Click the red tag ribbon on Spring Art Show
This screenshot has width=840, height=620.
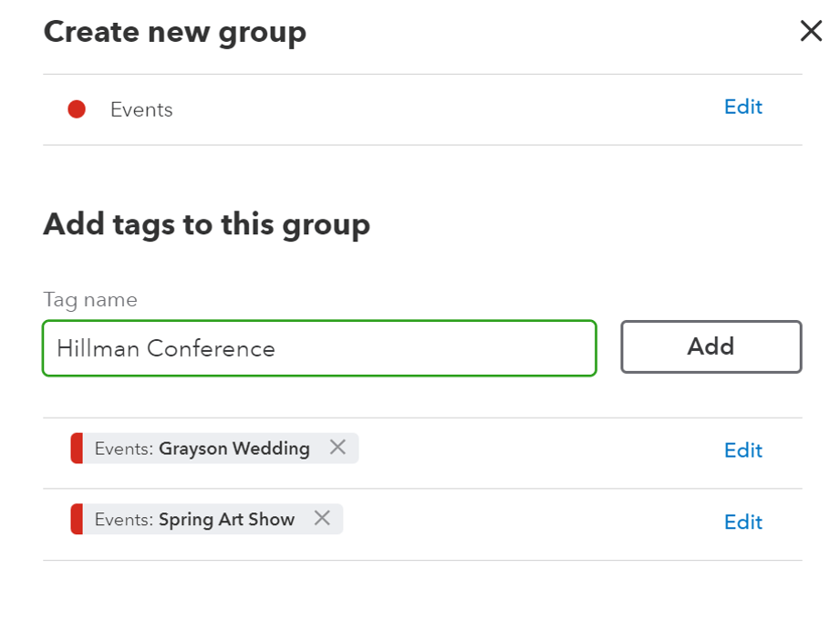pos(76,519)
